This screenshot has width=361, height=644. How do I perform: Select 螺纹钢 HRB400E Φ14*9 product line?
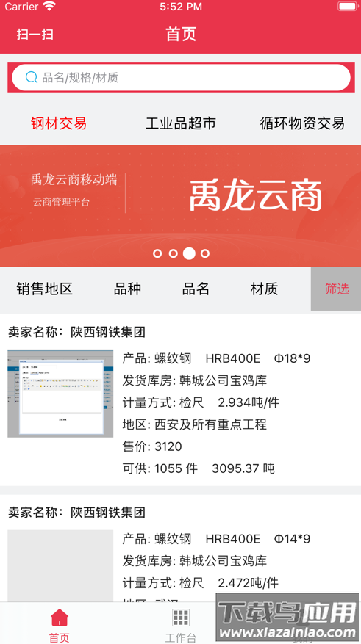216,538
